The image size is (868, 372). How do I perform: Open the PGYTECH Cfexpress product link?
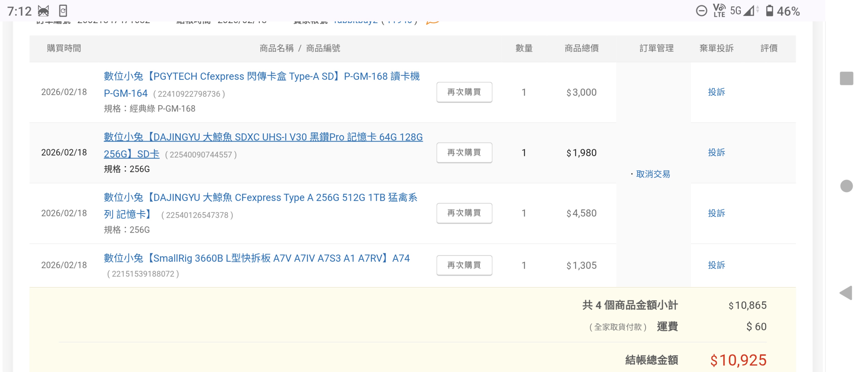tap(261, 76)
